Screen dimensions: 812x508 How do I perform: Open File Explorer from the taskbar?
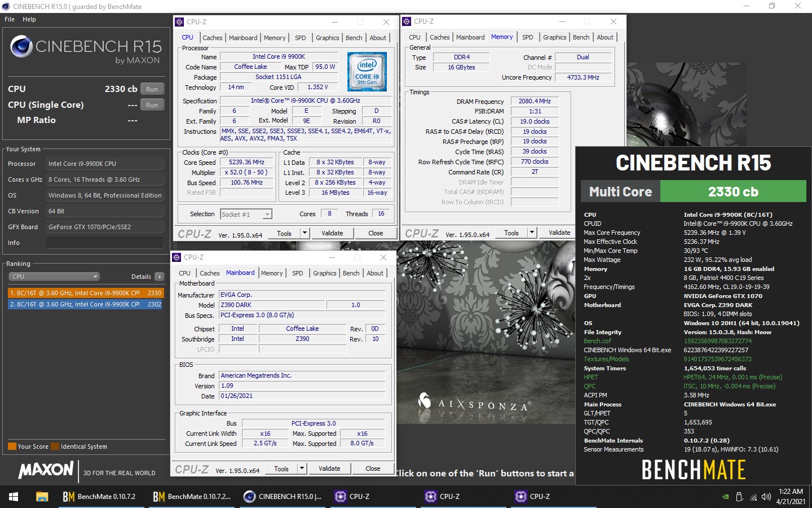42,497
